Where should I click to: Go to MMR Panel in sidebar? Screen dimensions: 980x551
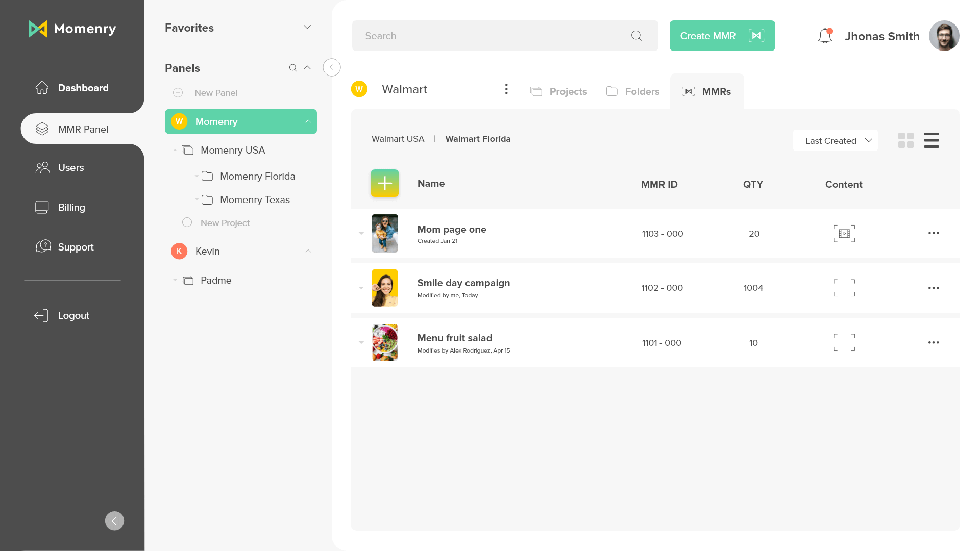(x=82, y=129)
